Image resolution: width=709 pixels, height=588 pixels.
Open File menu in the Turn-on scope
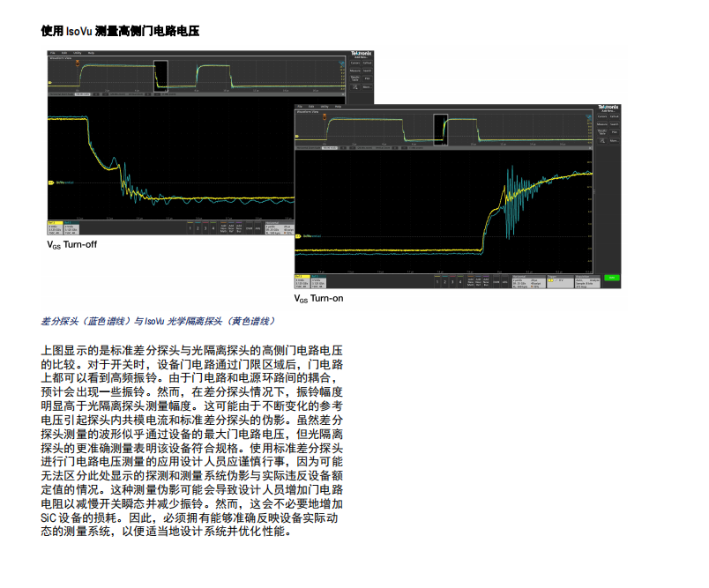coord(300,107)
